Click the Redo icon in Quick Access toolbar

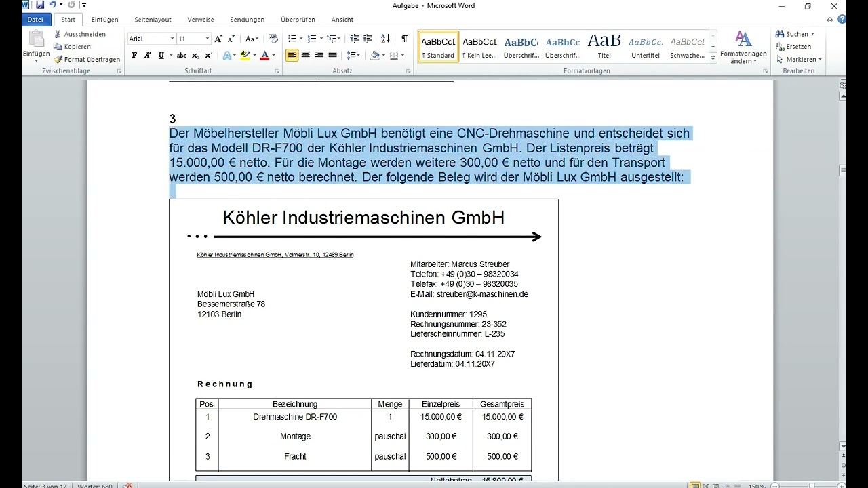point(71,5)
